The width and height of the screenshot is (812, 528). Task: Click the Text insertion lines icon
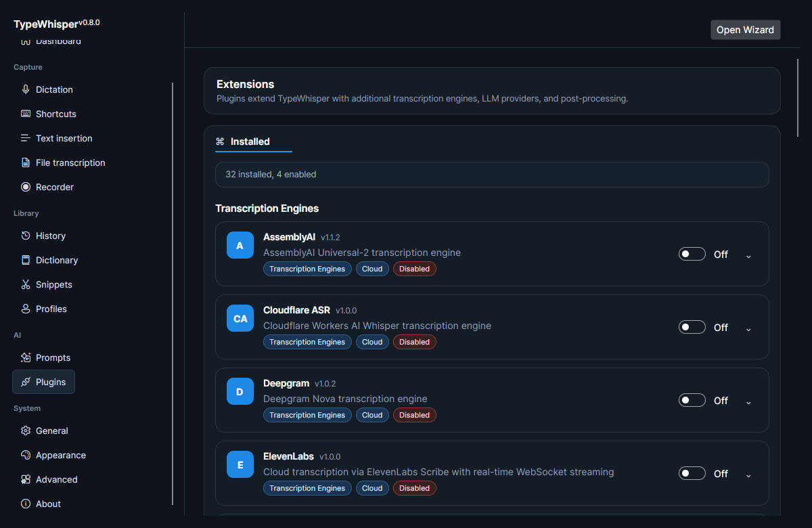pyautogui.click(x=26, y=138)
